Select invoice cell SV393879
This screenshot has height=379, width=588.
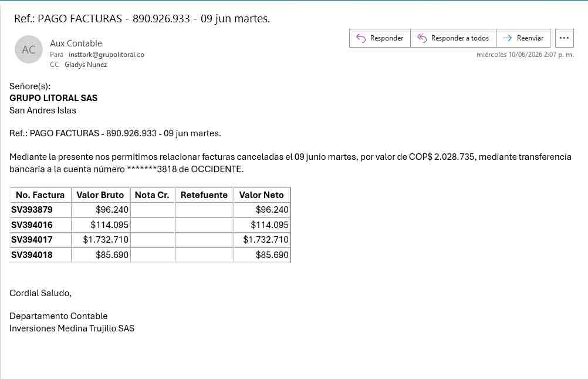[x=32, y=210]
